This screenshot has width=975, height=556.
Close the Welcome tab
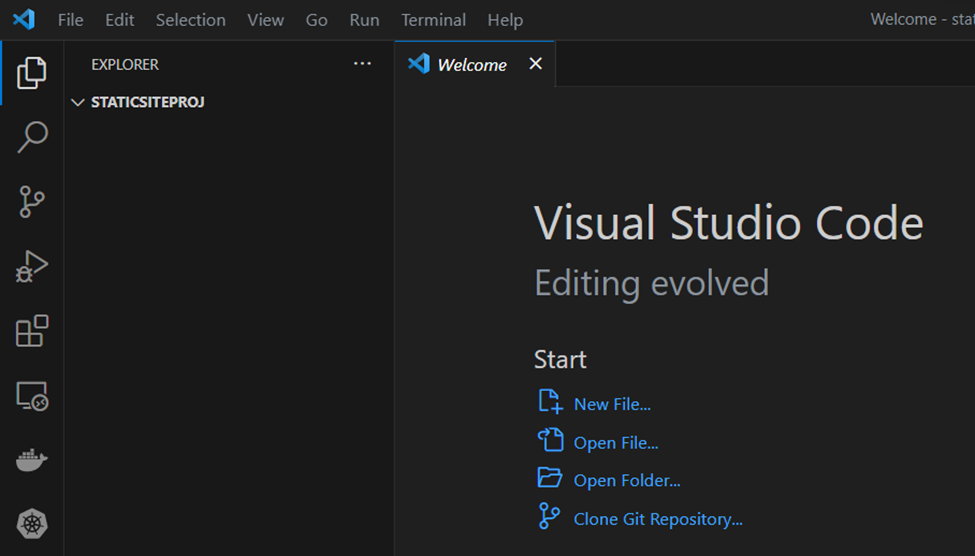click(x=535, y=63)
